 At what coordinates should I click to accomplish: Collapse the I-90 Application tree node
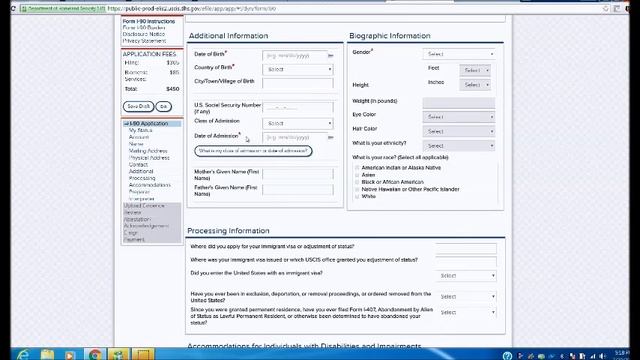[x=126, y=124]
